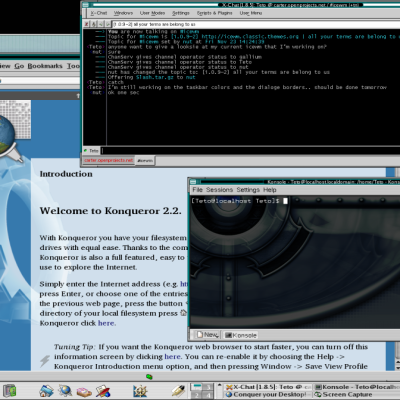The width and height of the screenshot is (400, 400).
Task: Open the Settings menu in Konsole
Action: (248, 190)
